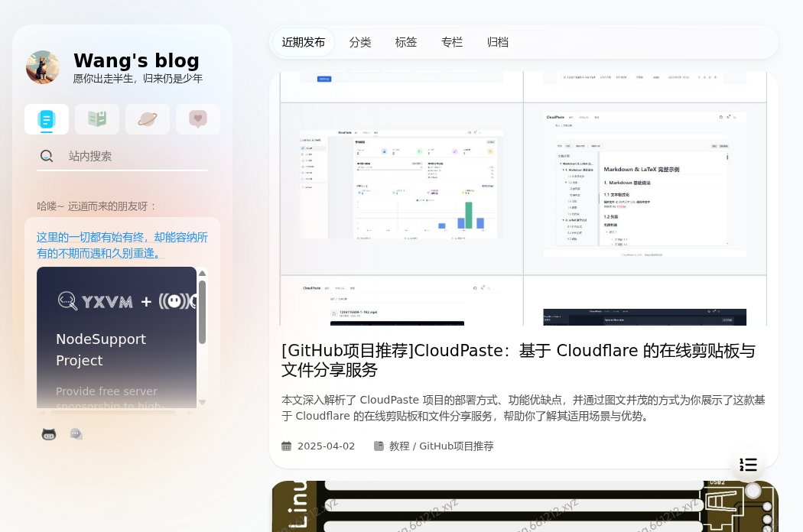Open the GitHub cat icon link
The width and height of the screenshot is (803, 532).
click(x=49, y=434)
